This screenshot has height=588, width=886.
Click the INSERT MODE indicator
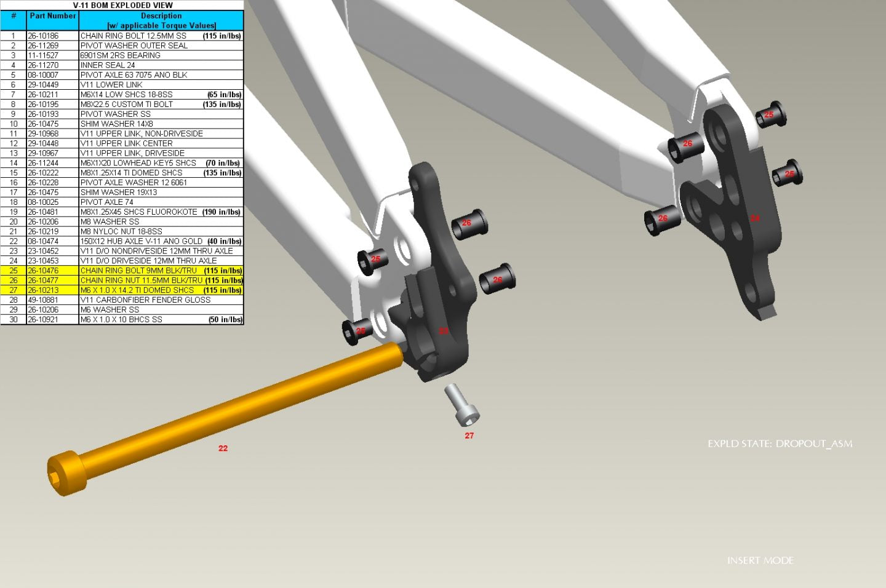tap(760, 560)
